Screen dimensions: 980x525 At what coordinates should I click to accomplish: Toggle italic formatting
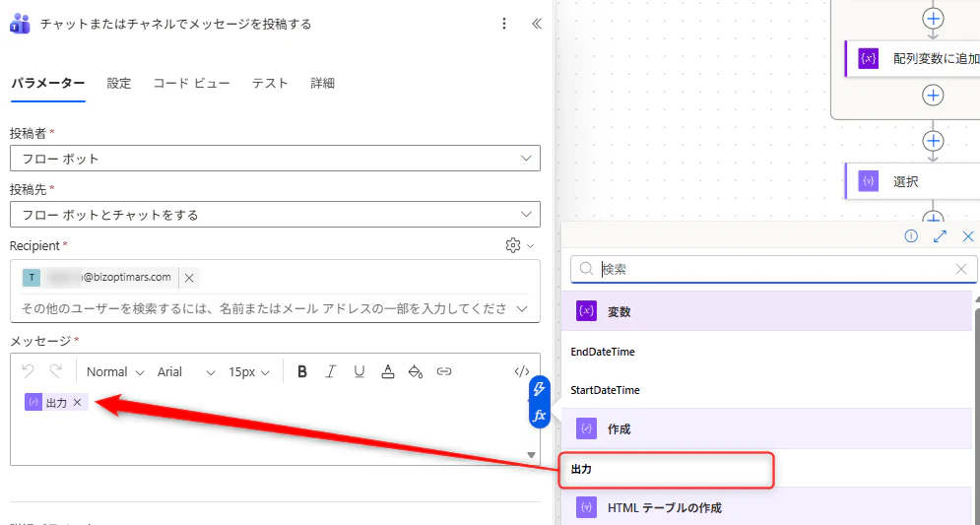pos(331,372)
